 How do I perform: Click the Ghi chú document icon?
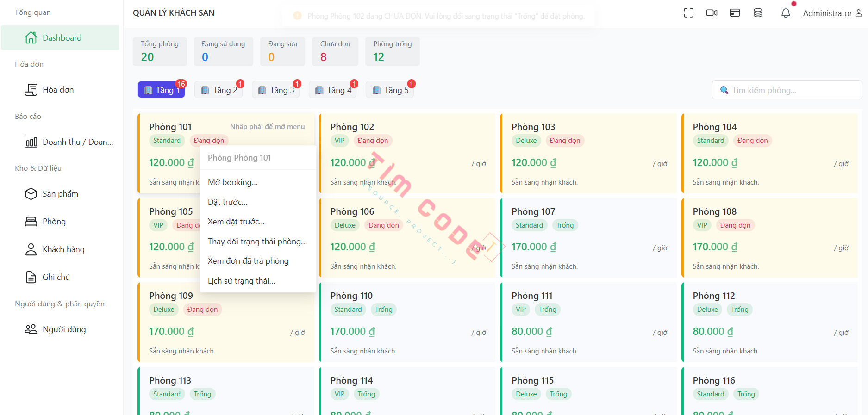(31, 277)
